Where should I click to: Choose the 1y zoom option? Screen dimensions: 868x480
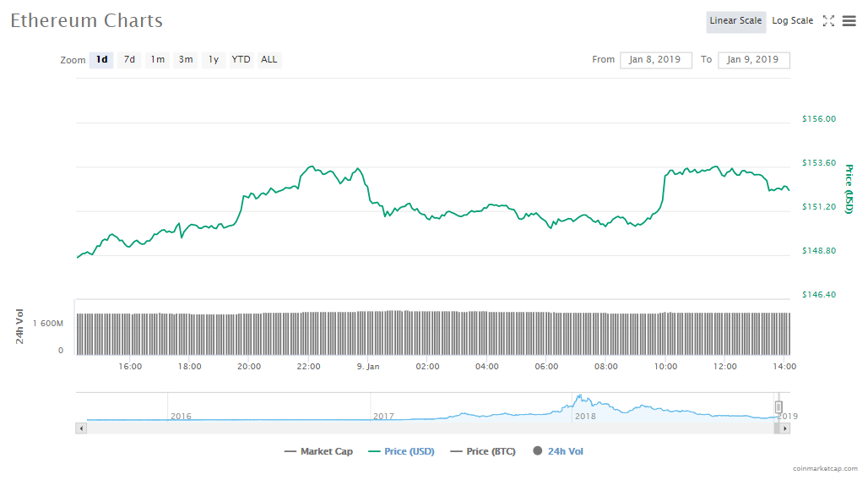[x=214, y=60]
